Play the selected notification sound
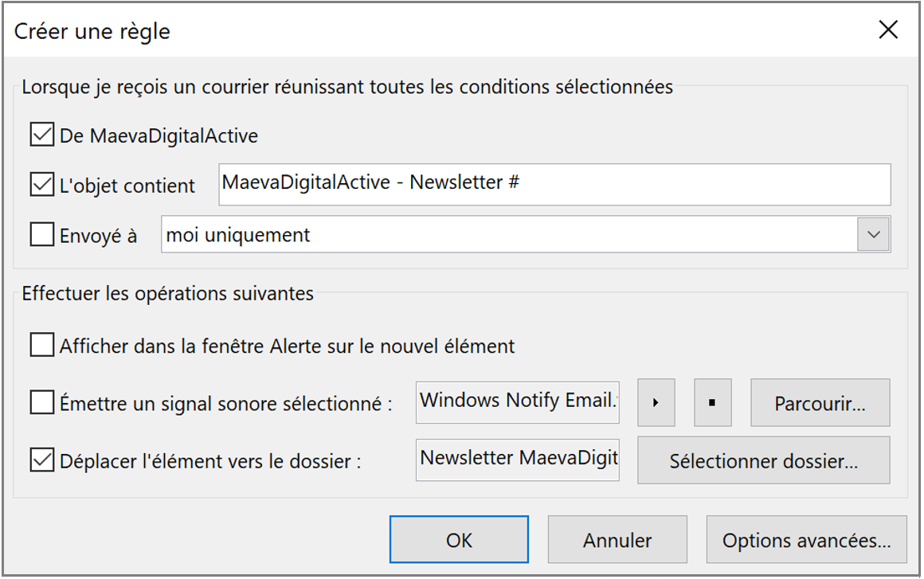The height and width of the screenshot is (579, 924). tap(656, 403)
